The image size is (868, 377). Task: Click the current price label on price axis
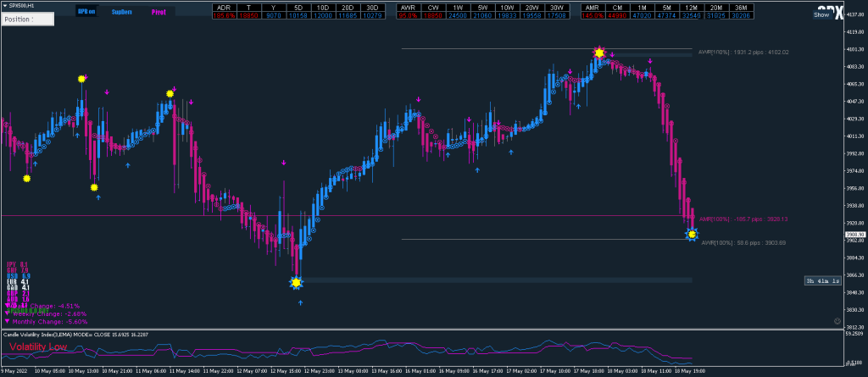coord(854,235)
